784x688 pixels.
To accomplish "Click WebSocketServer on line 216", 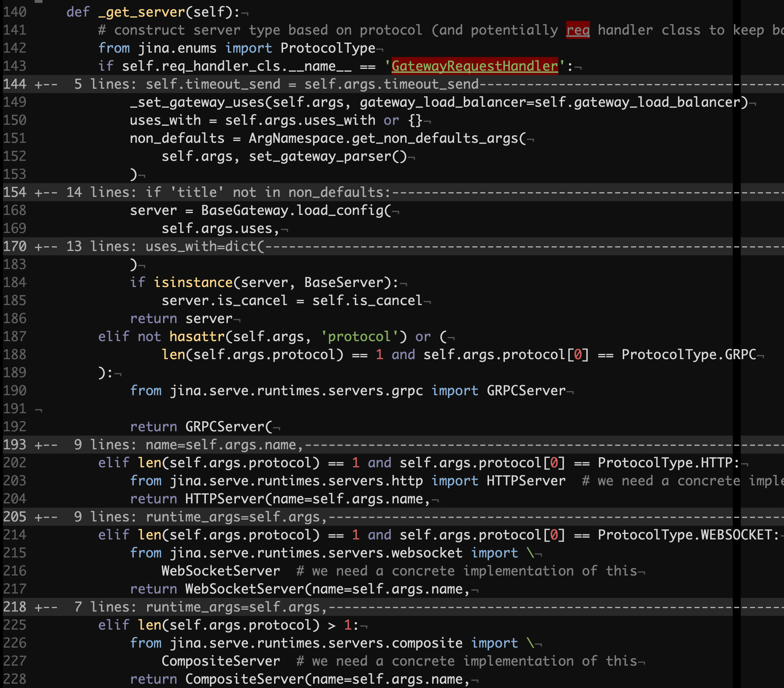I will pos(221,571).
